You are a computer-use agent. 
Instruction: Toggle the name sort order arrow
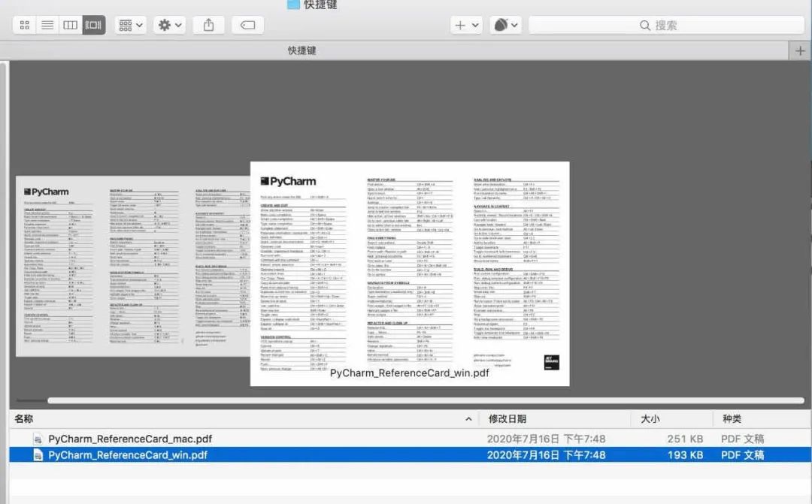468,418
